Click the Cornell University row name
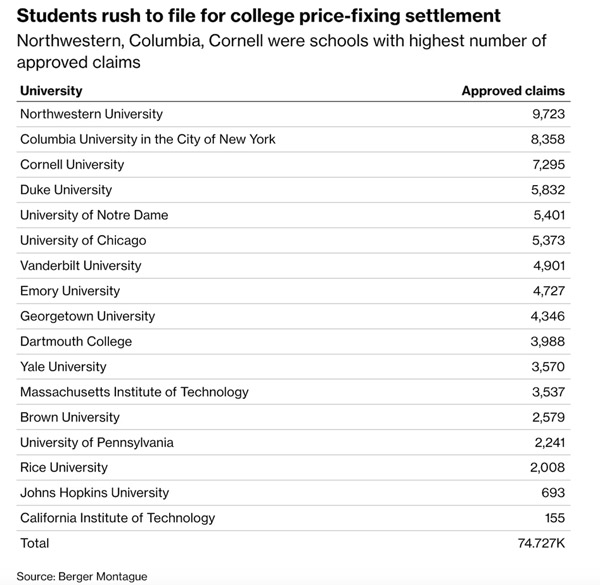Viewport: 600px width, 585px height. [72, 165]
